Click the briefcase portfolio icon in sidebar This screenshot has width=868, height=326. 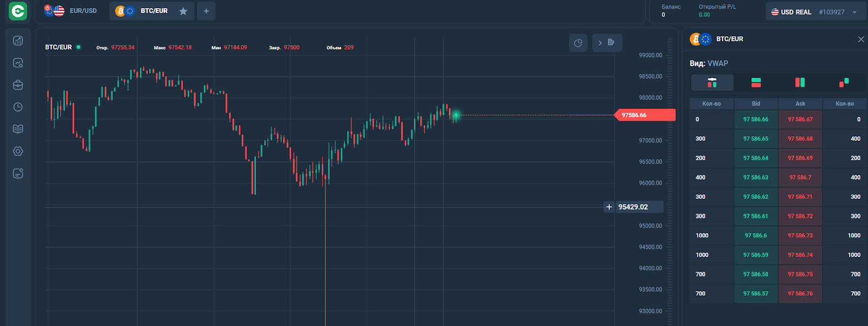18,85
